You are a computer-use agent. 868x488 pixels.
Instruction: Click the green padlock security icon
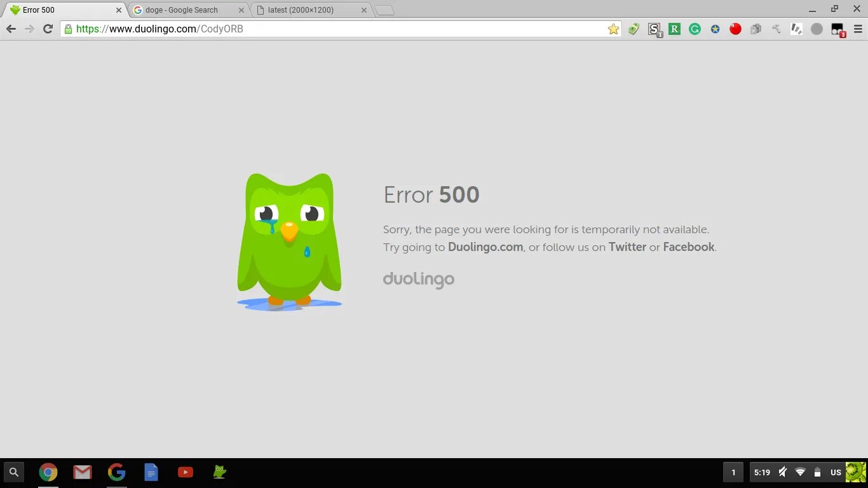tap(69, 29)
